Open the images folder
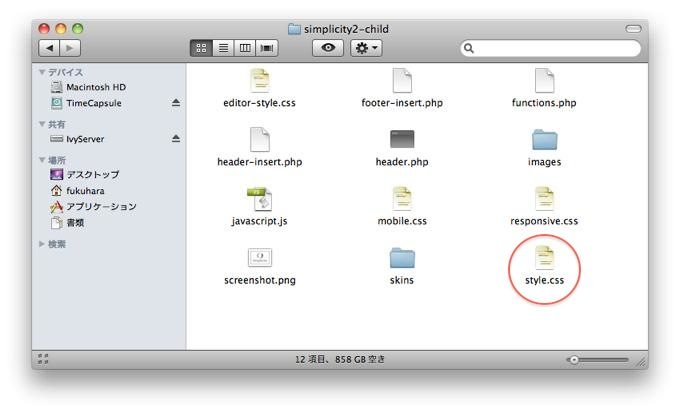Viewport: 680px width, 413px height. pyautogui.click(x=544, y=141)
